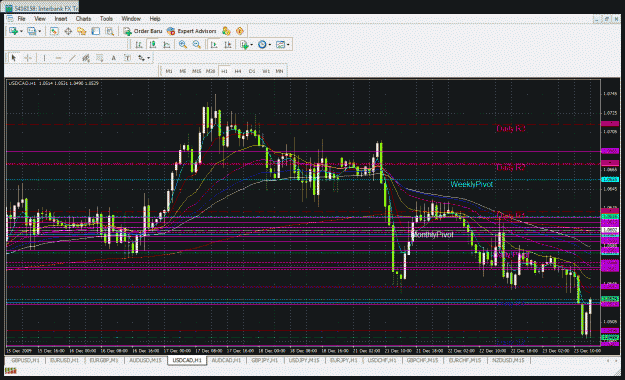Expand the New Chart dropdown arrow
The height and width of the screenshot is (380, 625).
(21, 31)
